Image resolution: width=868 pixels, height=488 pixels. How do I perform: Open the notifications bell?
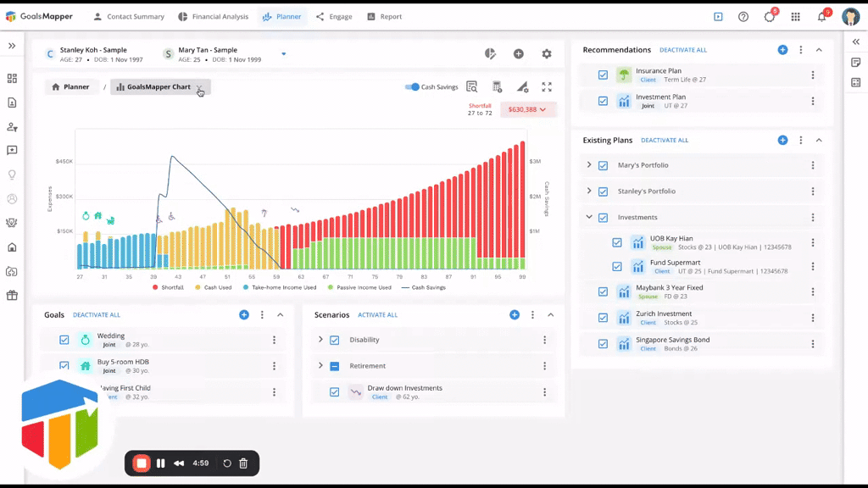(822, 17)
